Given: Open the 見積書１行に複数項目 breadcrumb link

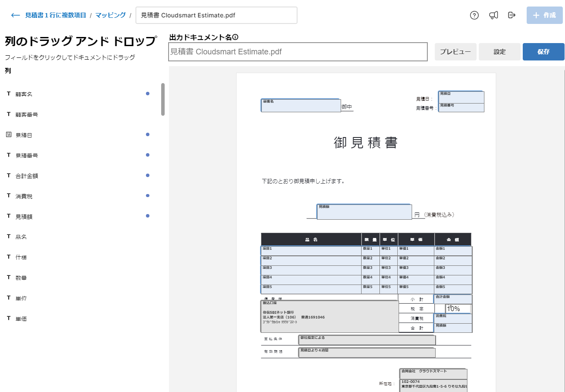Looking at the screenshot, I should click(x=56, y=15).
